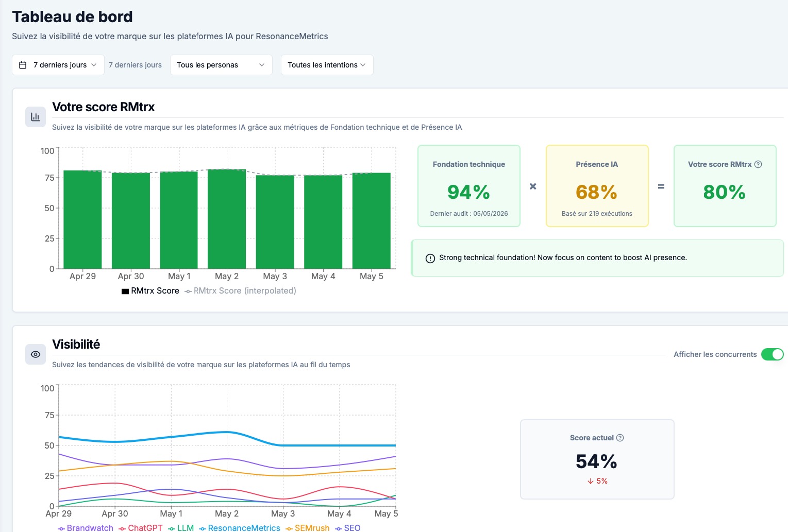This screenshot has width=788, height=532.
Task: Click the down arrow 5% change indicator
Action: (597, 481)
